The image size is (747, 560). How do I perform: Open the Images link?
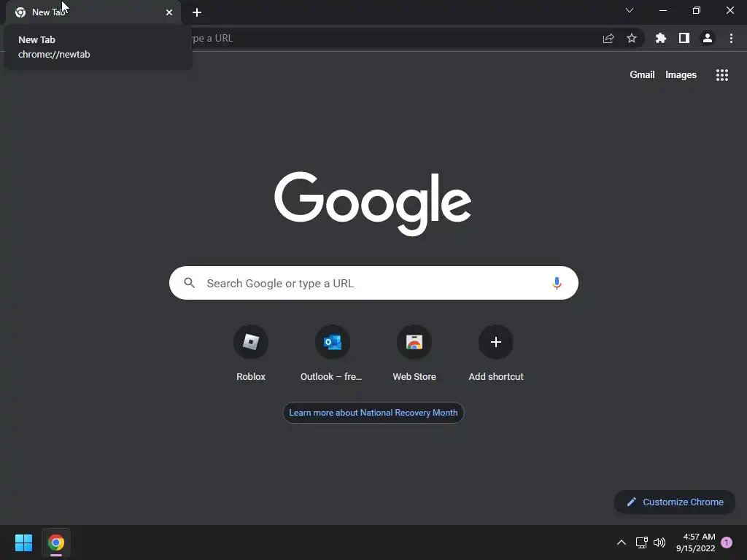tap(681, 75)
